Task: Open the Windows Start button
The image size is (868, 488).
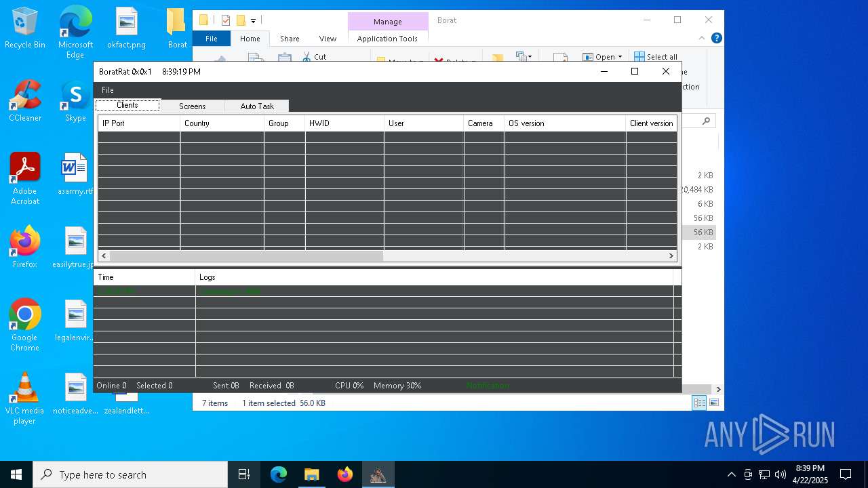Action: click(16, 474)
